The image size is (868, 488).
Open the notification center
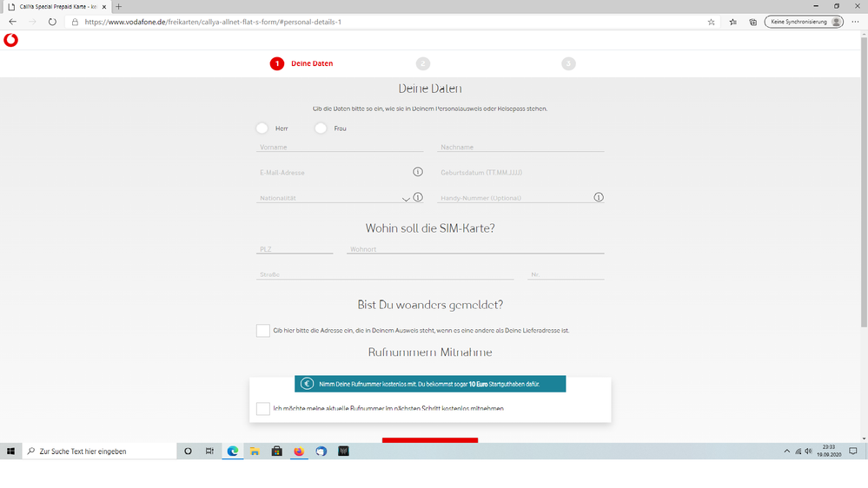[853, 452]
